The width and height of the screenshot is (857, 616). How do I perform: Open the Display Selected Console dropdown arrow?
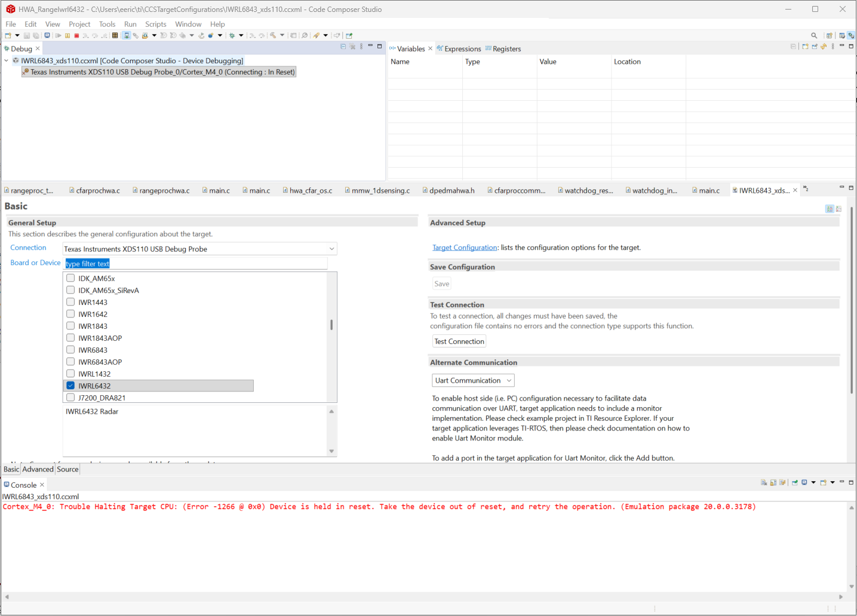tap(813, 483)
